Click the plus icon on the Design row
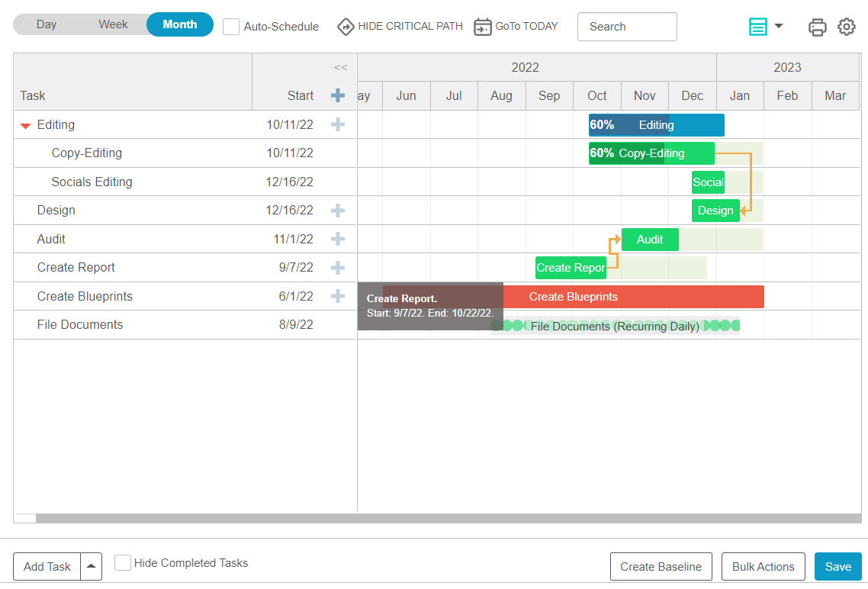Image resolution: width=868 pixels, height=589 pixels. pyautogui.click(x=338, y=211)
